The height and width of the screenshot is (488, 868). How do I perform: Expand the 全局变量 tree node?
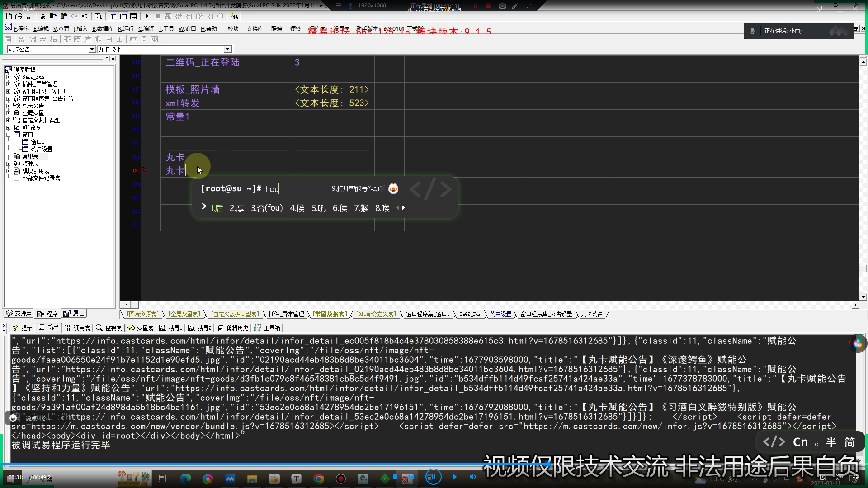tap(8, 113)
